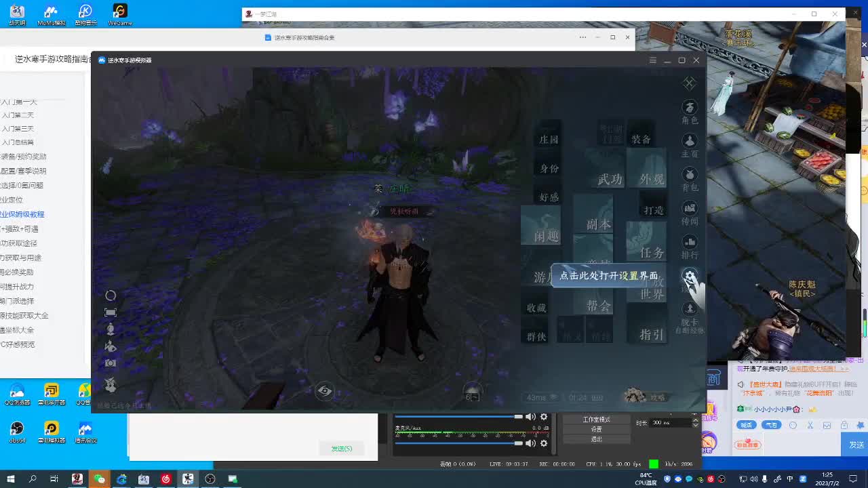This screenshot has width=868, height=488.
Task: Adjust the 麦克风/Aux volume slider
Action: pyautogui.click(x=459, y=443)
